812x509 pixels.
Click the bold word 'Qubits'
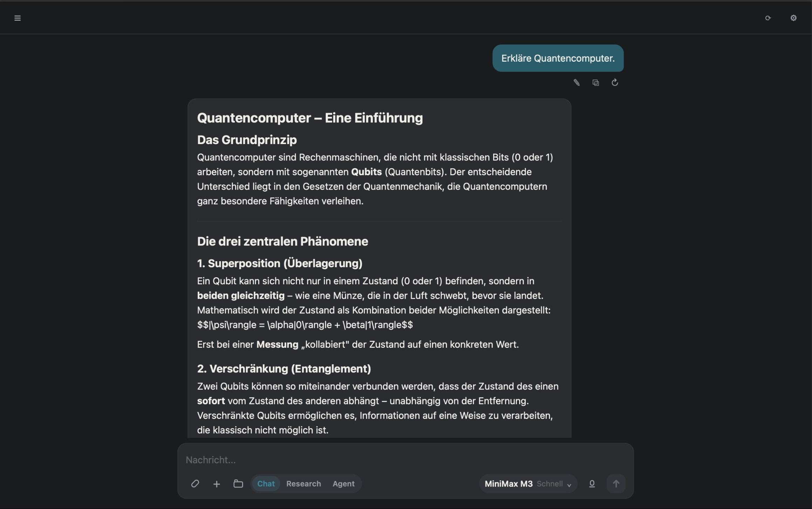click(x=366, y=172)
